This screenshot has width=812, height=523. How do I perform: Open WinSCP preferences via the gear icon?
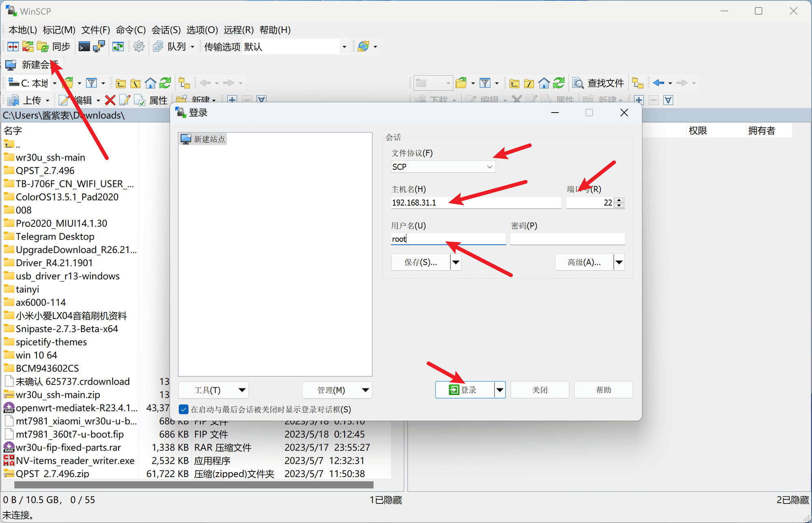coord(138,46)
